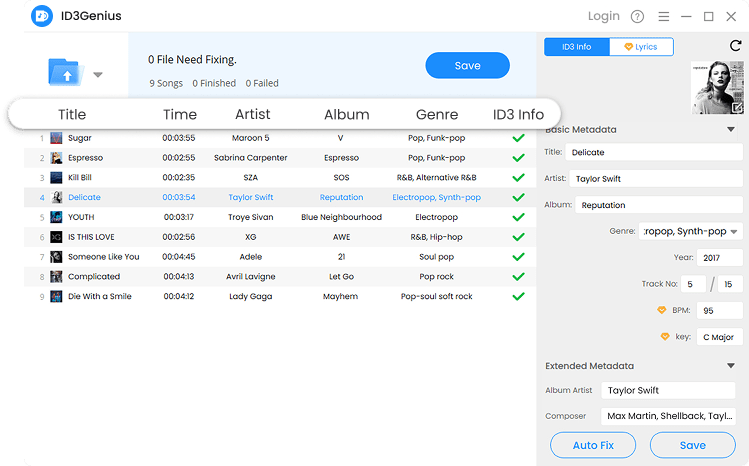Select the Someone Like You song title
Viewport: 749px width, 466px height.
pos(104,257)
